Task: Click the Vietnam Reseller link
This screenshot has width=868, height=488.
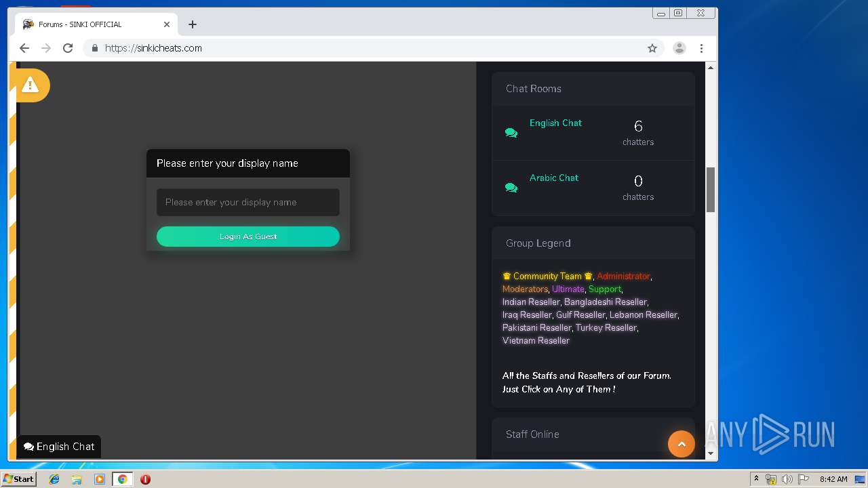Action: pos(536,340)
